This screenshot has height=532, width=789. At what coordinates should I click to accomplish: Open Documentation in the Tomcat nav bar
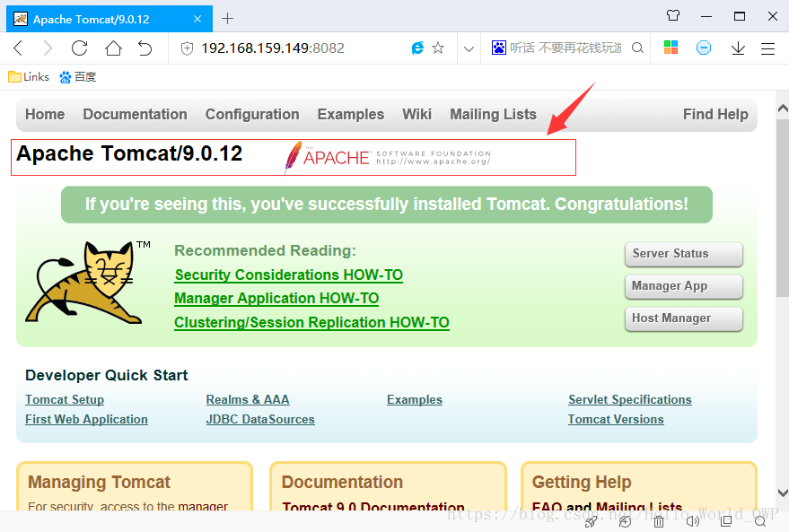pyautogui.click(x=135, y=115)
